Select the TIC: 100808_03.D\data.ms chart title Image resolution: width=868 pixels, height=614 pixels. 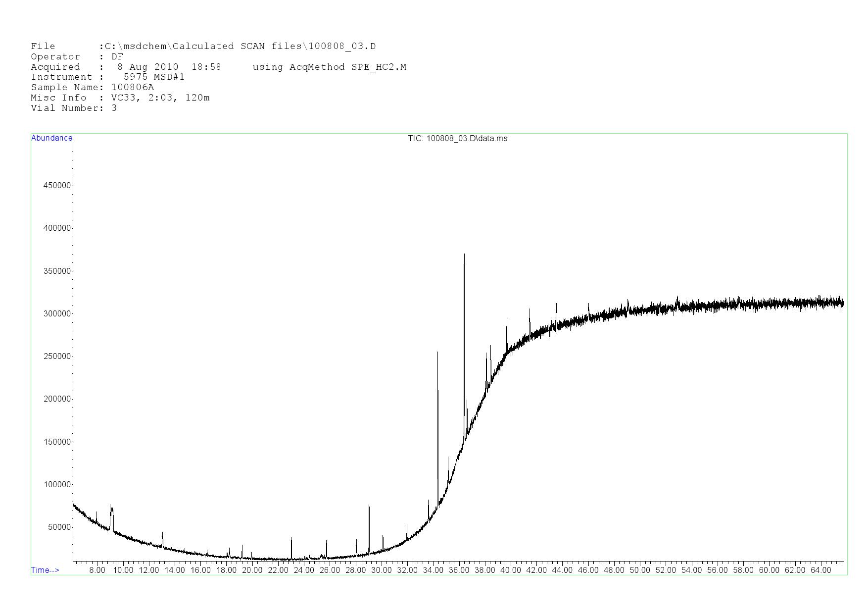point(457,139)
